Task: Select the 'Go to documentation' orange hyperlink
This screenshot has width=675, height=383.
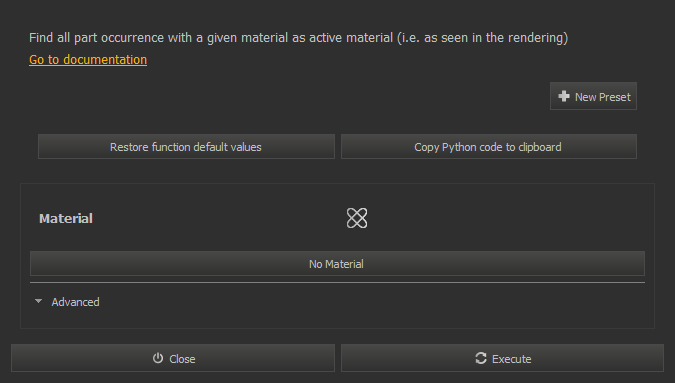Action: pos(88,59)
